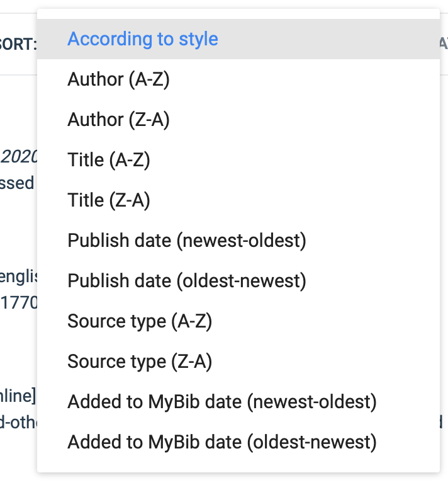Image resolution: width=448 pixels, height=485 pixels.
Task: Click the citation line ending with 'nline]'
Action: click(x=18, y=396)
